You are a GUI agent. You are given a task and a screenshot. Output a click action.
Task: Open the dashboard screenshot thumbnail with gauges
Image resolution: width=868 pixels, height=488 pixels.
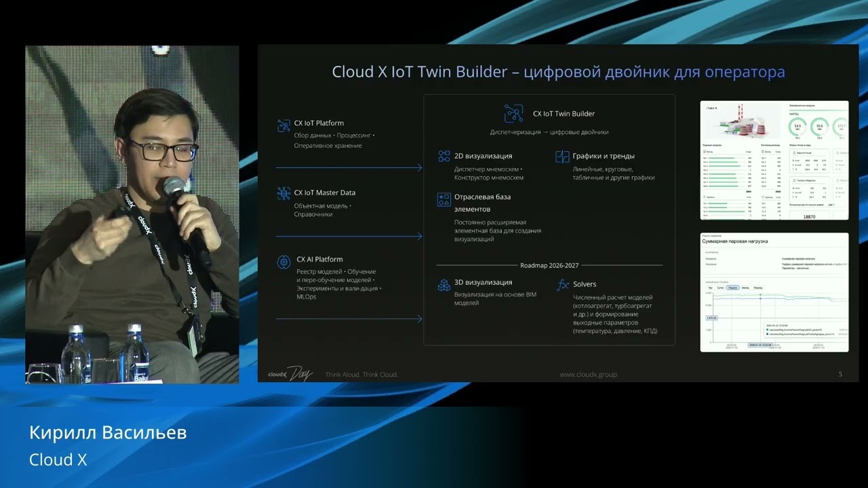click(774, 160)
